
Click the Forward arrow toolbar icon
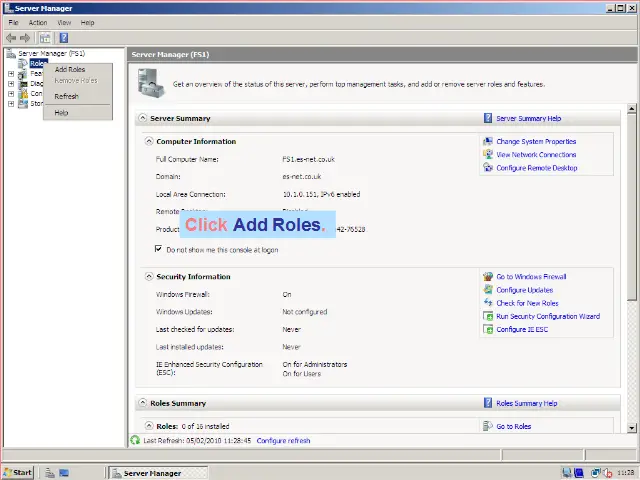[x=25, y=38]
